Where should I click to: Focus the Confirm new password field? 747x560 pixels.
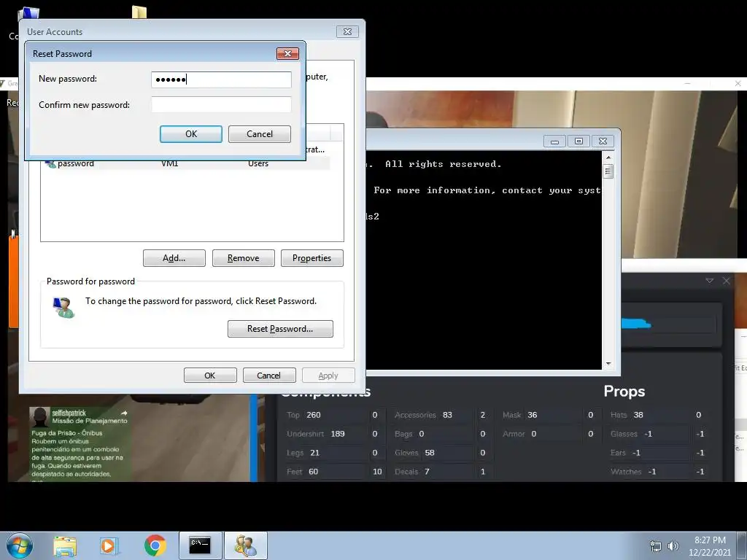tap(221, 105)
